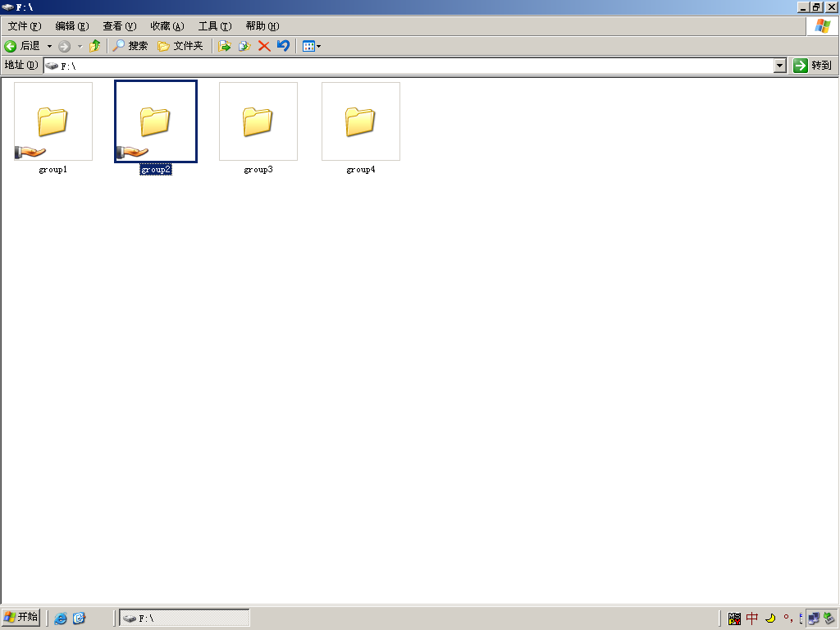This screenshot has height=630, width=840.
Task: Click the drive icon in title bar
Action: pos(7,7)
